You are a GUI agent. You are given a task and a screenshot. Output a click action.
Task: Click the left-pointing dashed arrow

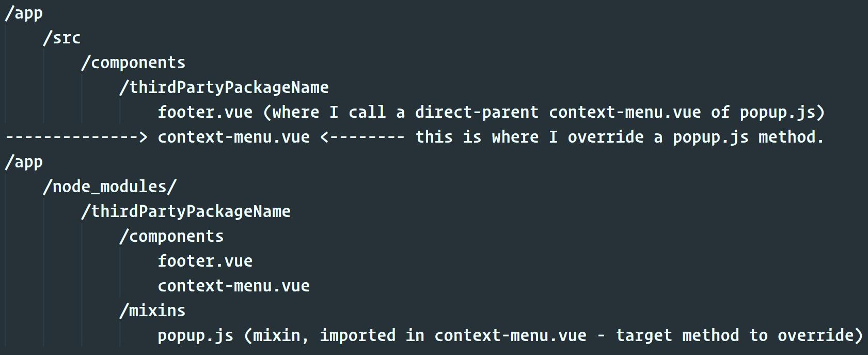point(362,137)
